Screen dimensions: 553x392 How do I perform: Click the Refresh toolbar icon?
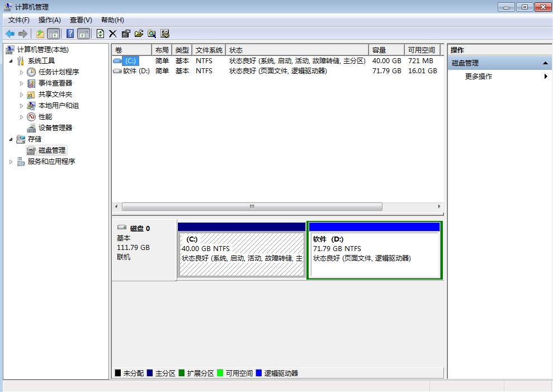(x=101, y=34)
